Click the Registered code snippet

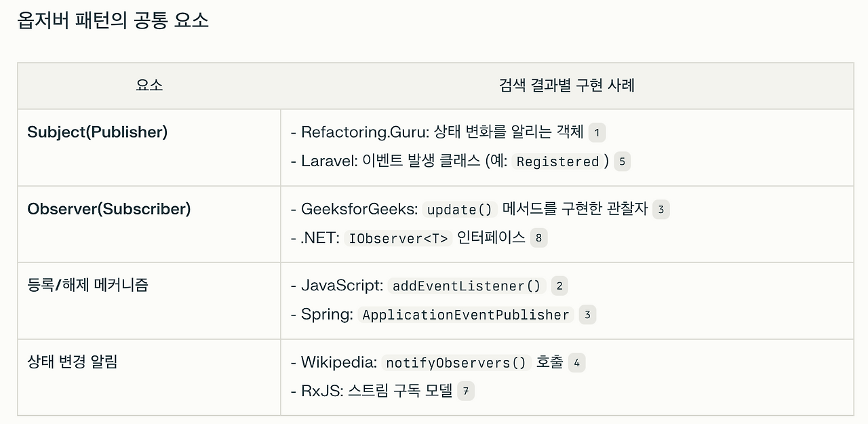click(558, 161)
